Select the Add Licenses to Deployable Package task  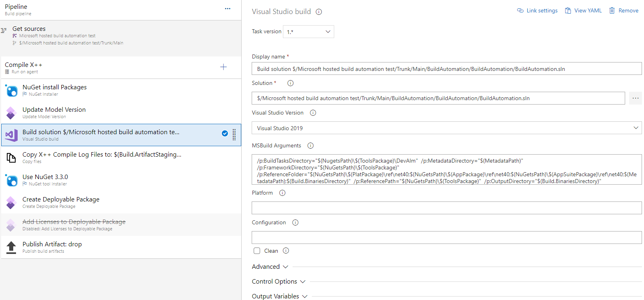pyautogui.click(x=121, y=225)
